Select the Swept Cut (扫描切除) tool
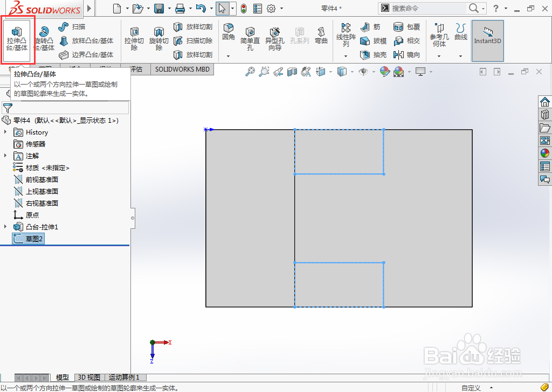The image size is (552, 392). [193, 41]
